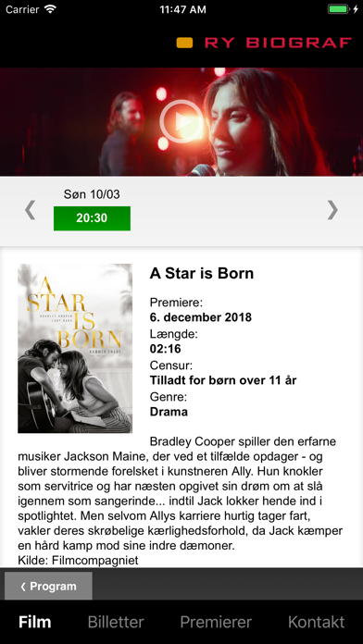363x644 pixels.
Task: Tap the trailer banner image
Action: click(x=181, y=122)
